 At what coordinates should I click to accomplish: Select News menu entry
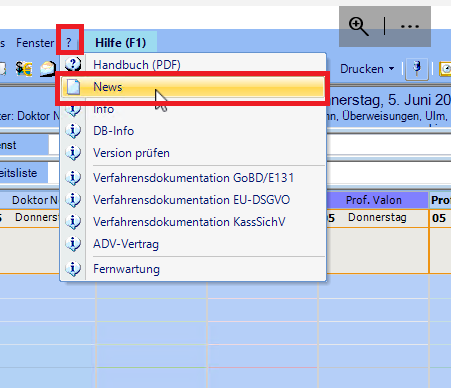[x=193, y=87]
